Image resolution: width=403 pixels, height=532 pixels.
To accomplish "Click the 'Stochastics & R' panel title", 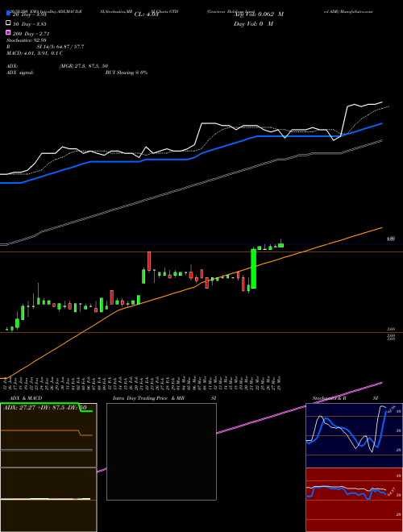I will (329, 398).
